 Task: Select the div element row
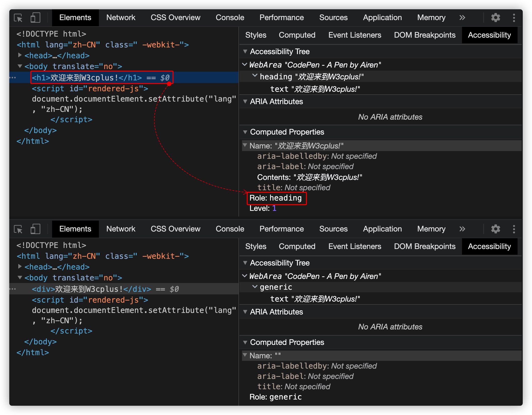[x=124, y=289]
